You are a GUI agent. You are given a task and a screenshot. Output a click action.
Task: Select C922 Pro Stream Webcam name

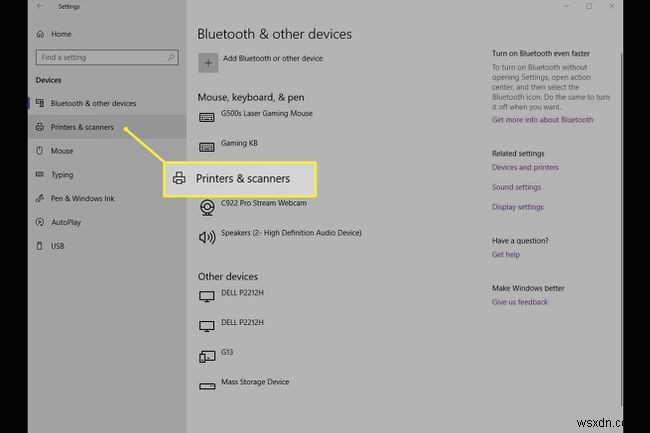click(264, 203)
